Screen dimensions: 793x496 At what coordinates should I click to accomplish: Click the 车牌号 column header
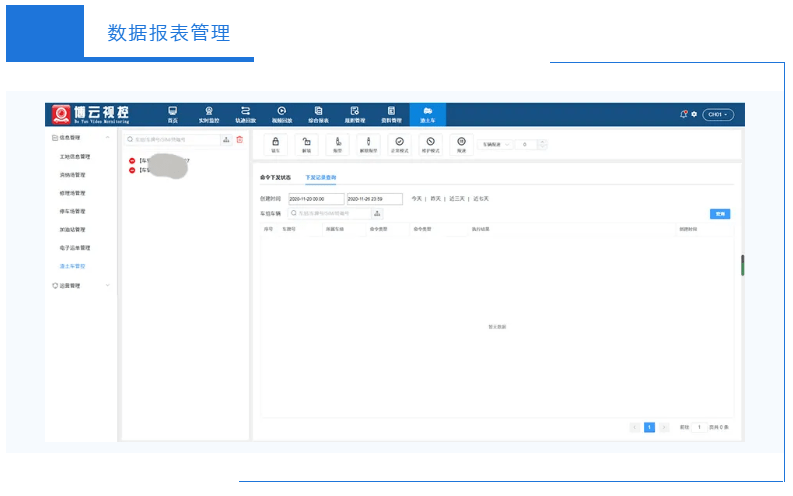tap(289, 229)
